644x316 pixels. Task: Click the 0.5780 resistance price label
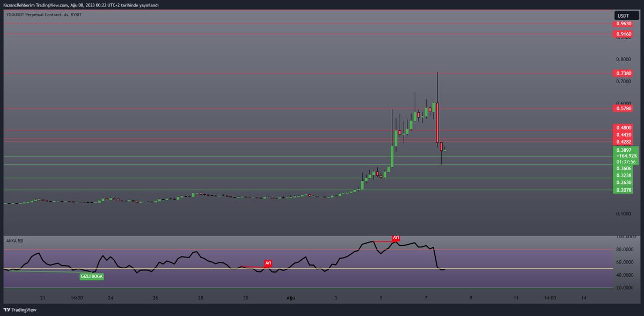(x=624, y=108)
